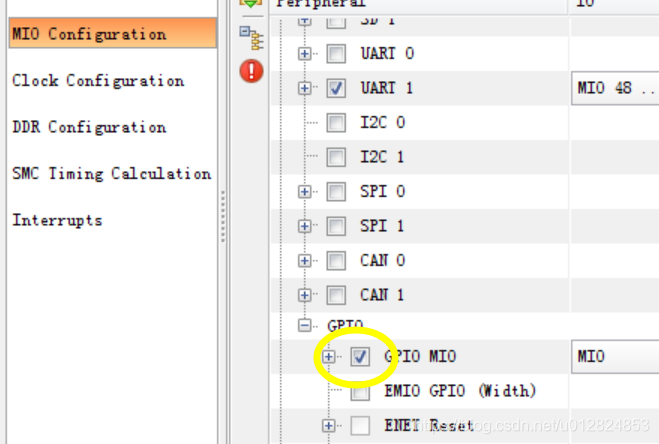Enable the ENET Reset checkbox

(360, 426)
